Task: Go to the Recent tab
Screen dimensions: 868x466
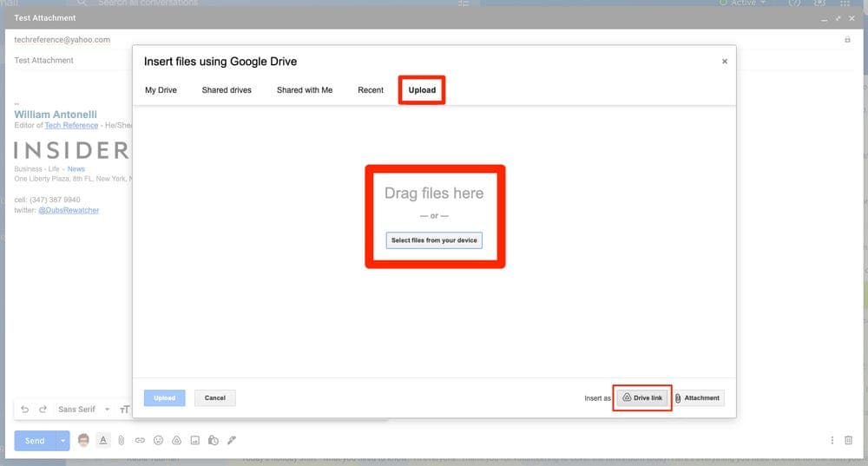Action: (x=371, y=89)
